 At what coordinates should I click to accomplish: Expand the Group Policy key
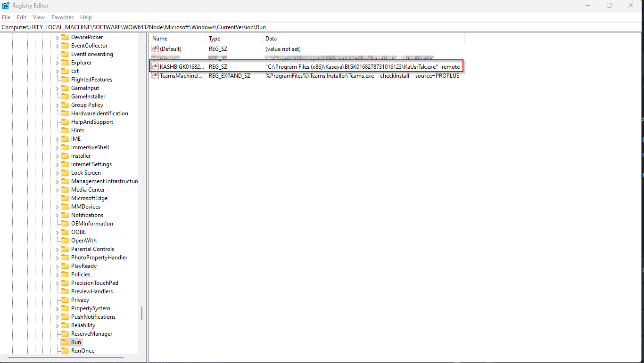point(56,105)
